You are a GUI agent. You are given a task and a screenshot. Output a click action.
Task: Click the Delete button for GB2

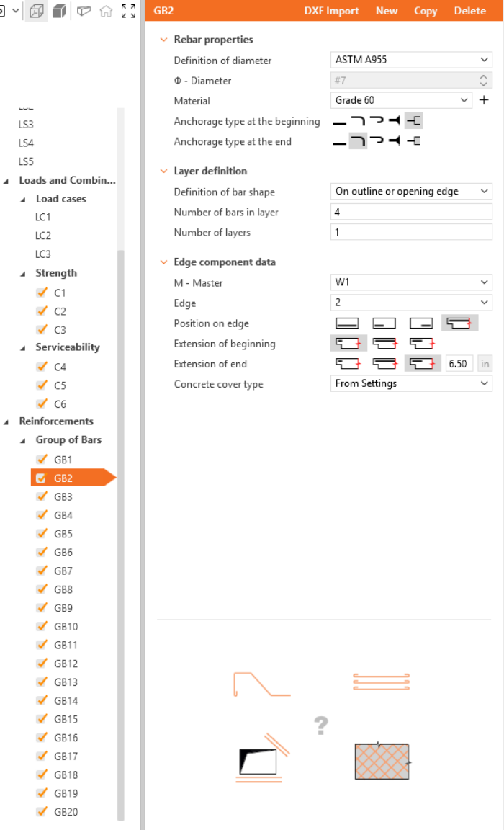pyautogui.click(x=469, y=11)
